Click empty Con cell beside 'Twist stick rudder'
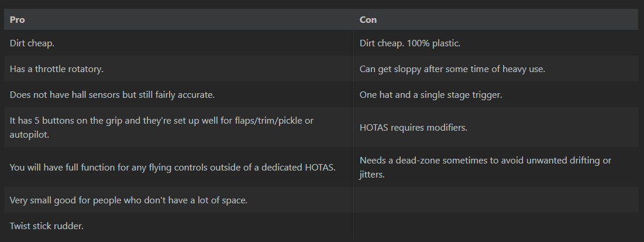Viewport: 644px width, 242px height. [496, 226]
